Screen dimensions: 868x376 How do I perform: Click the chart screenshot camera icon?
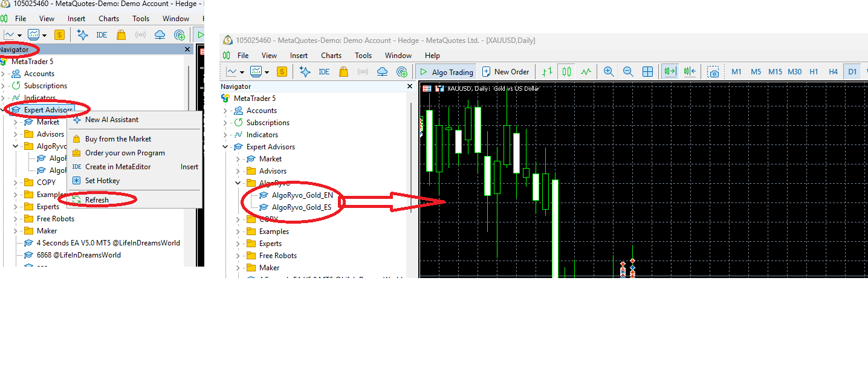pyautogui.click(x=713, y=71)
